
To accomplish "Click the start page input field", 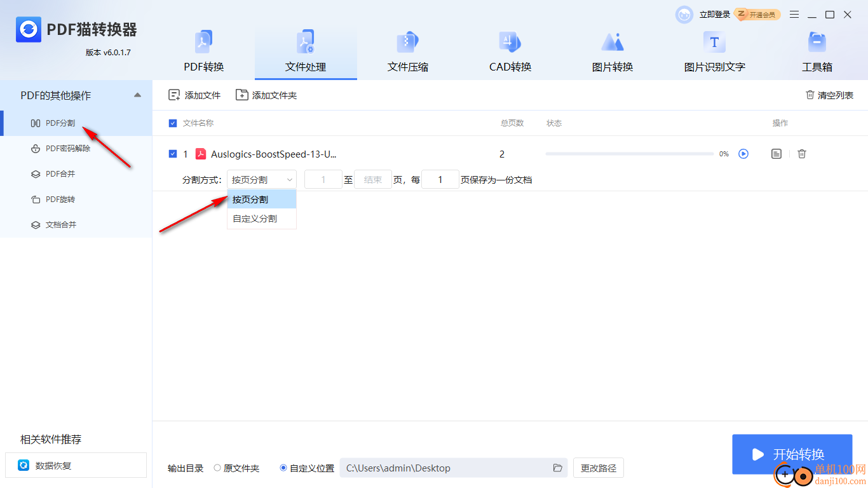I will pos(323,180).
